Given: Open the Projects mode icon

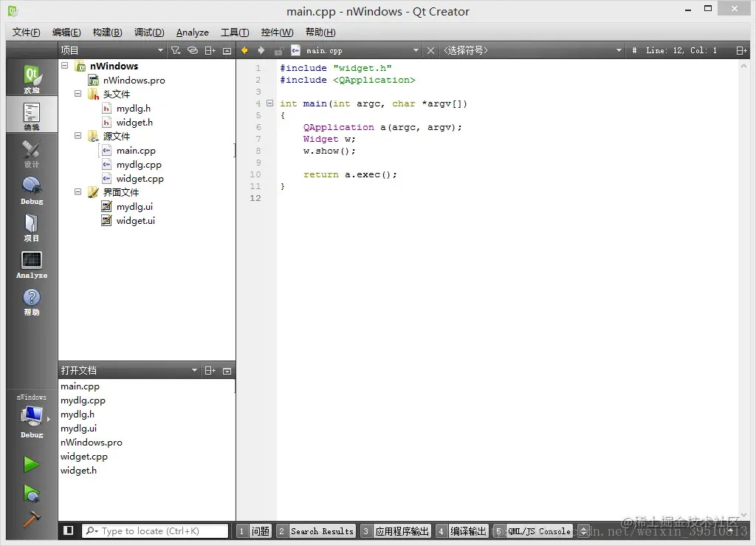Looking at the screenshot, I should 32,227.
